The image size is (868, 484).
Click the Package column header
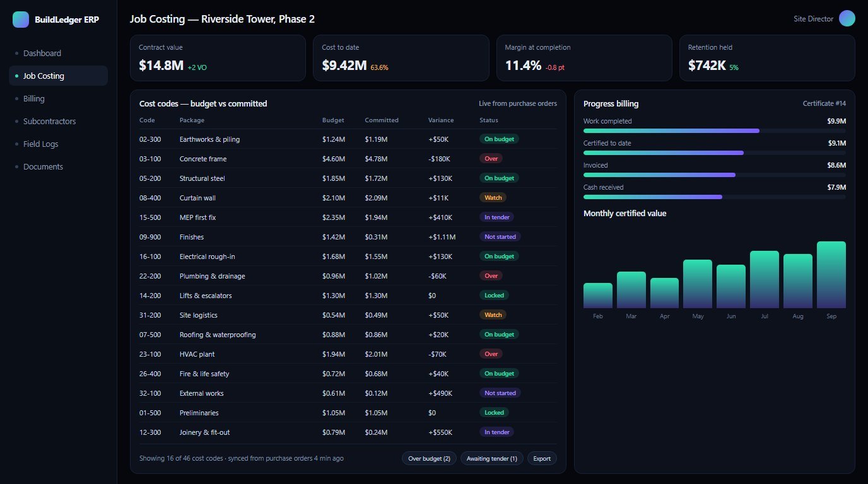click(192, 120)
